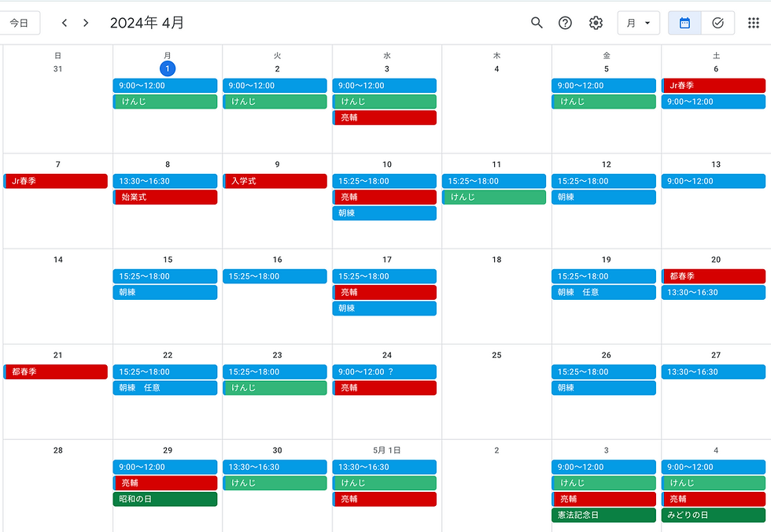Image resolution: width=771 pixels, height=532 pixels.
Task: Open けんじ event on April 30
Action: pyautogui.click(x=275, y=483)
